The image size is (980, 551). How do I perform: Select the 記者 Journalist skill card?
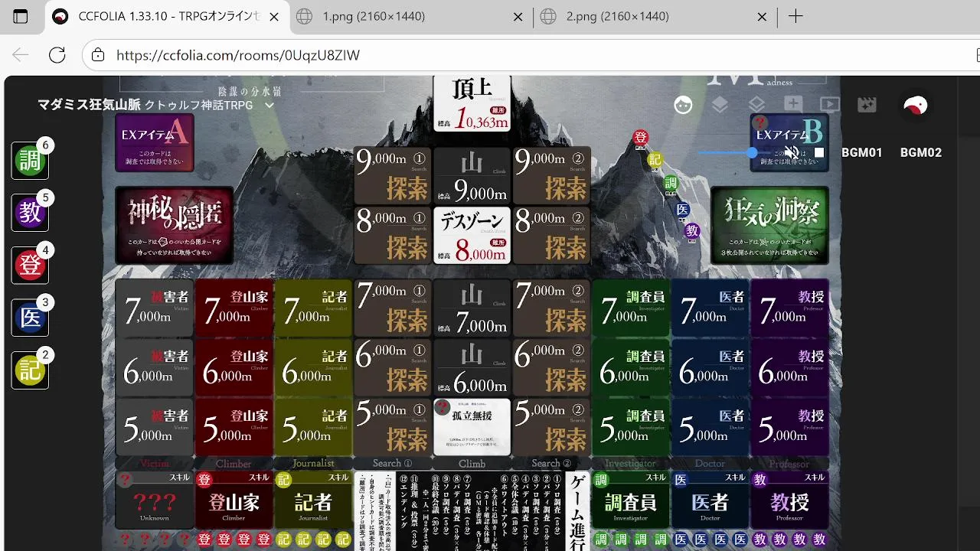(313, 500)
